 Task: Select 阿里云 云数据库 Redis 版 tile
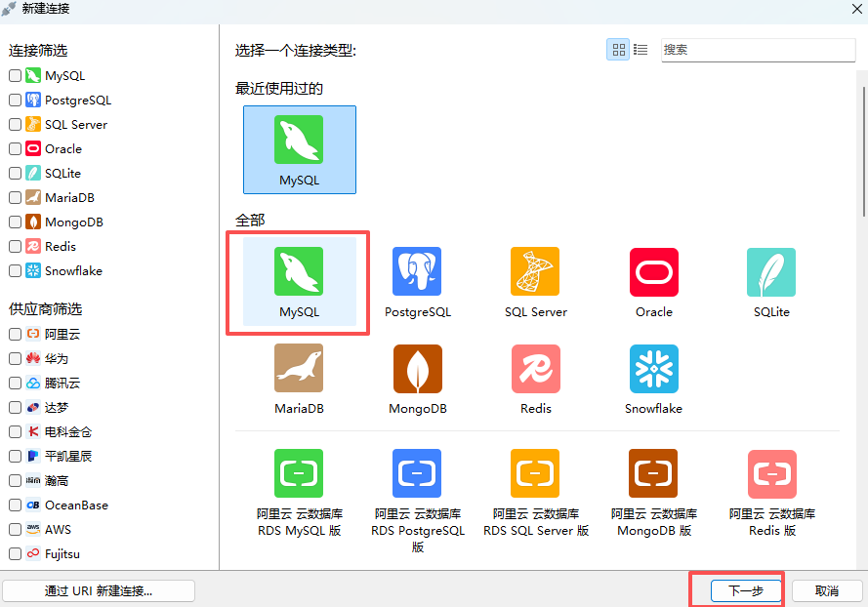[771, 494]
